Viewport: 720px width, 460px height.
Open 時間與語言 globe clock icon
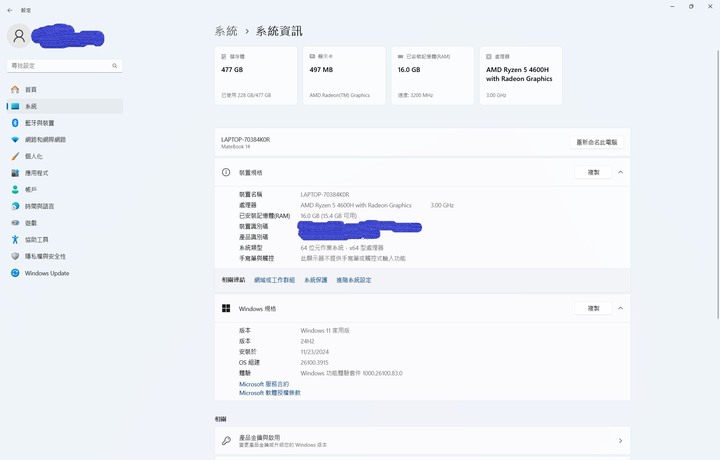15,206
